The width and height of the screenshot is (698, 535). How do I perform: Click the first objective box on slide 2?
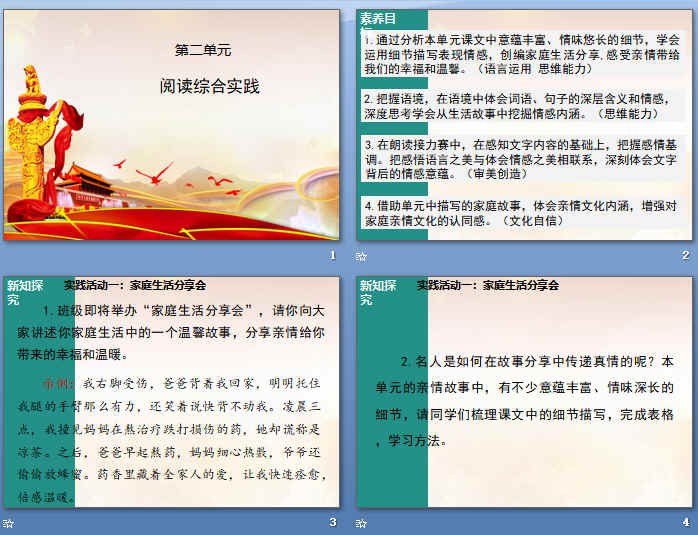tap(524, 54)
